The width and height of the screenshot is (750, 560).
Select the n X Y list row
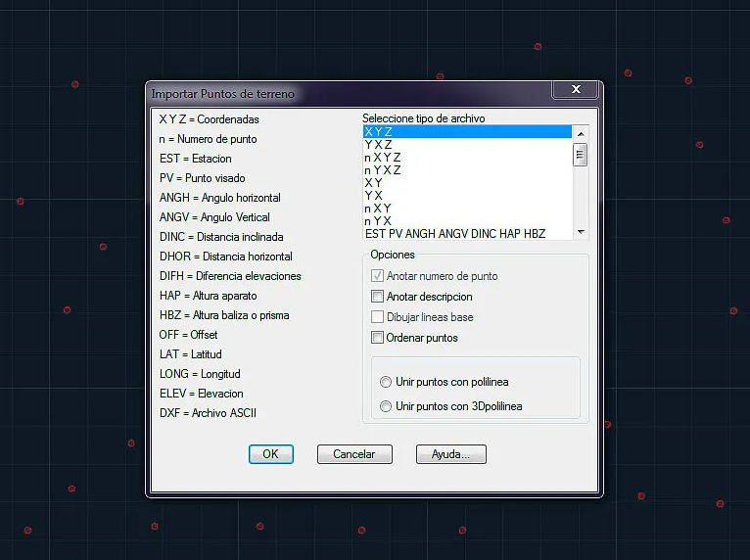(467, 209)
